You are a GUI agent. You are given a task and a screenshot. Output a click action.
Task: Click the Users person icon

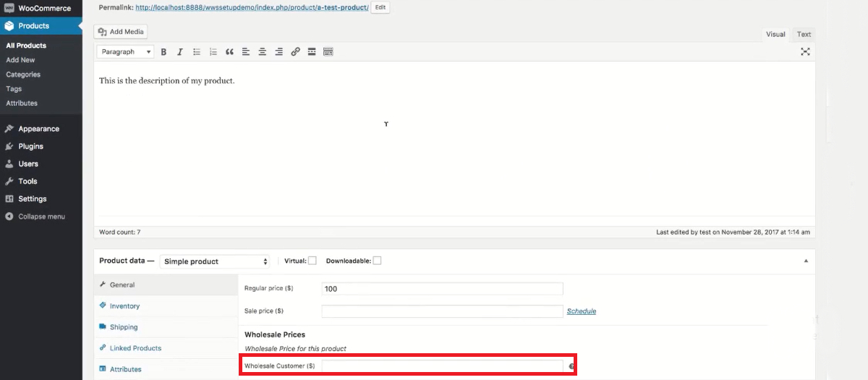(x=9, y=164)
